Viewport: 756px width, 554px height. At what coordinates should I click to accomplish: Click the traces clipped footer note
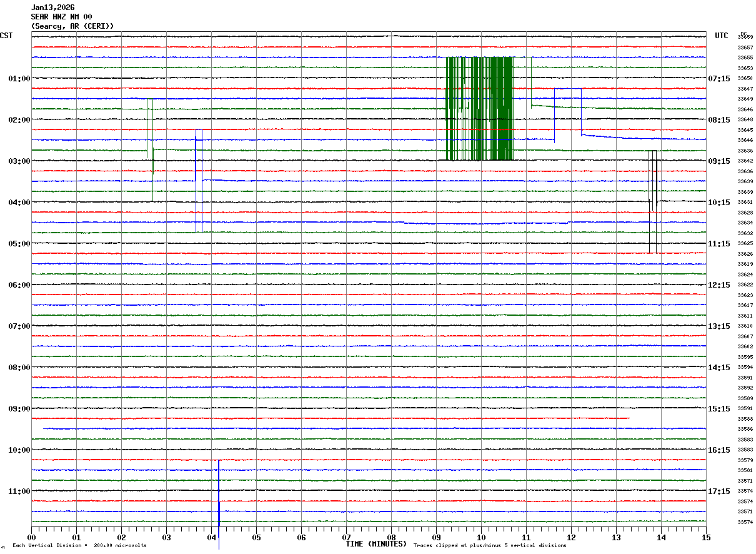coord(490,546)
